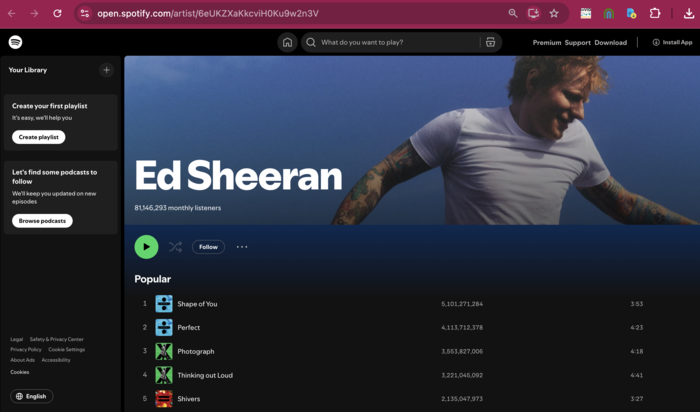
Task: Select the Shivers track title
Action: point(189,399)
